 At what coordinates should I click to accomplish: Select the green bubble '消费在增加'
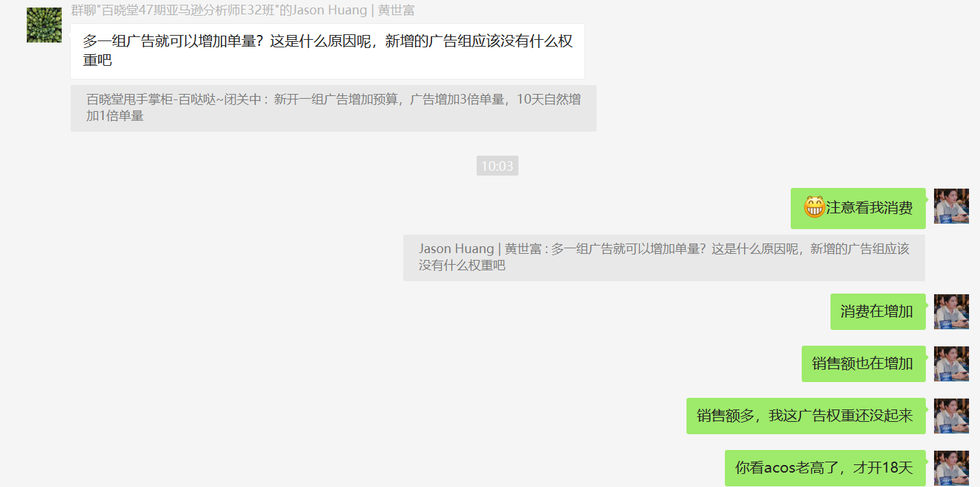coord(878,312)
